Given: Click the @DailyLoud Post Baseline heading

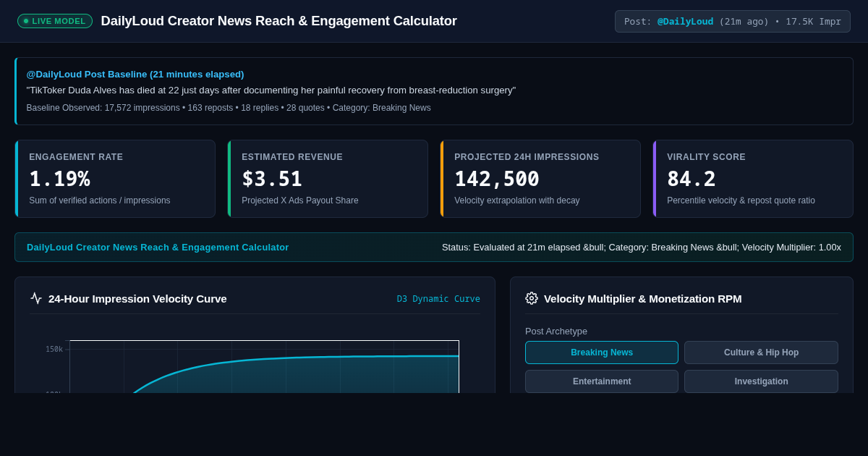Looking at the screenshot, I should click(135, 74).
